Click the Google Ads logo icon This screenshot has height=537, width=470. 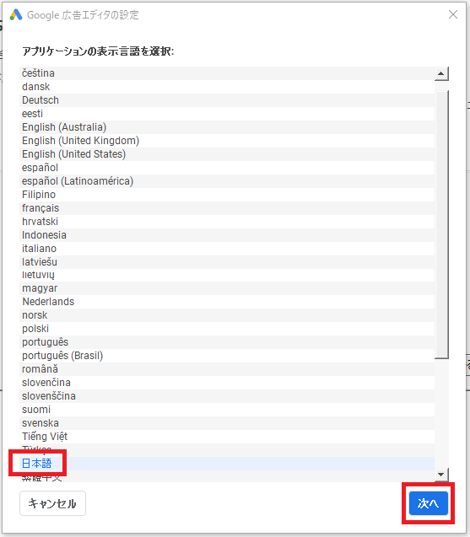(16, 15)
